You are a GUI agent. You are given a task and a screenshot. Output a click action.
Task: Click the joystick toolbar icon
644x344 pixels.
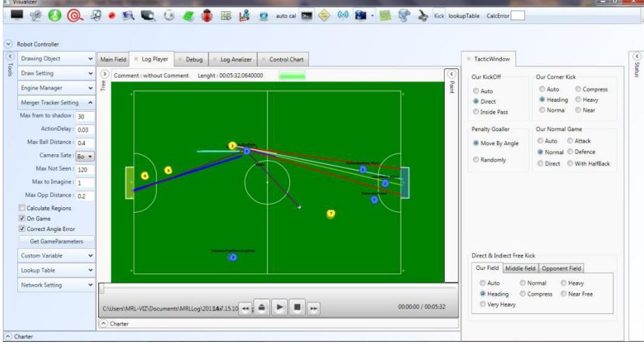[423, 15]
